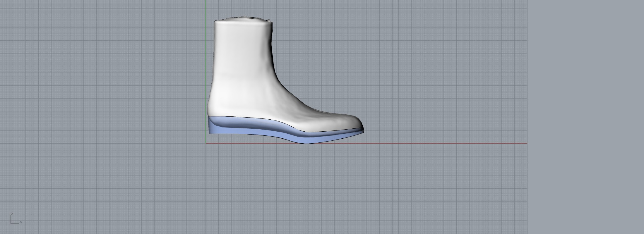Click the jagged top opening rim of the boot
Viewport: 644px width, 234px height.
(x=243, y=18)
